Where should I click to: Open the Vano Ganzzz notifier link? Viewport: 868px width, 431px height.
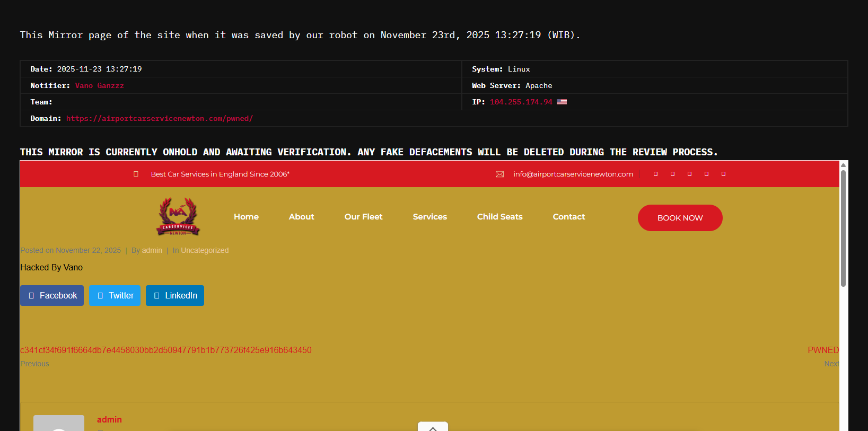click(99, 85)
